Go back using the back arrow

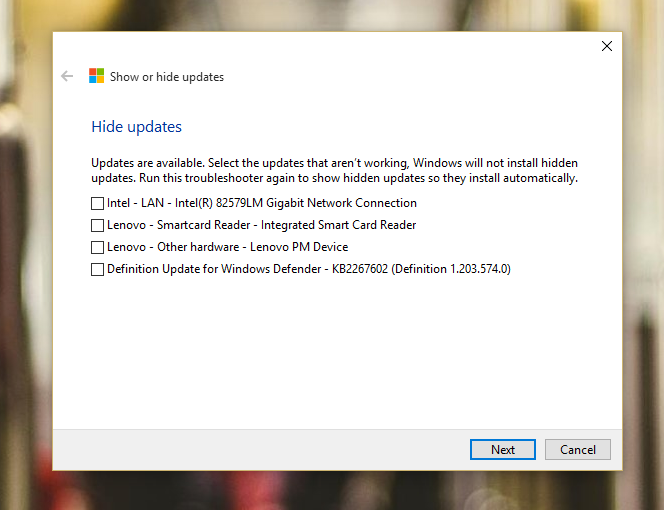[x=67, y=76]
